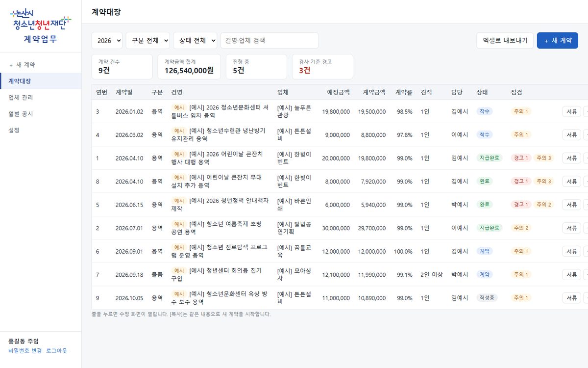Click the 엑셀로 내보내기 button
Viewport: 588px width, 368px height.
tap(505, 40)
